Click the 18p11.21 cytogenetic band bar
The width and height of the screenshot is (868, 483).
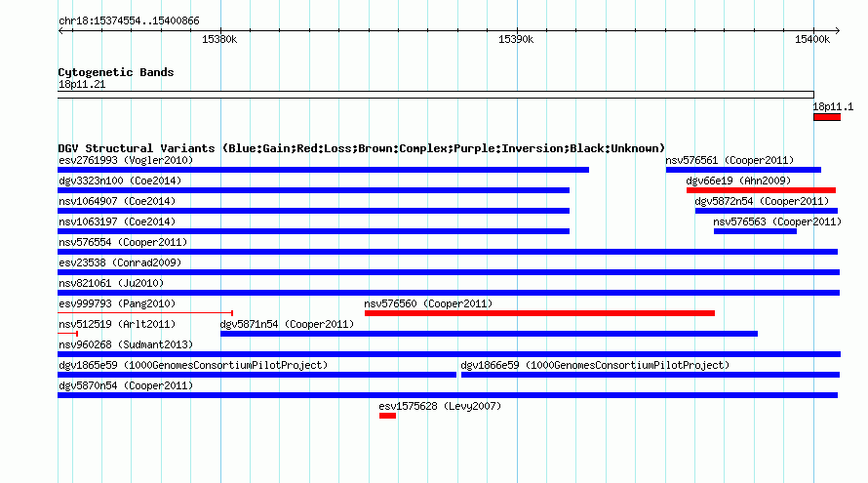pyautogui.click(x=436, y=95)
